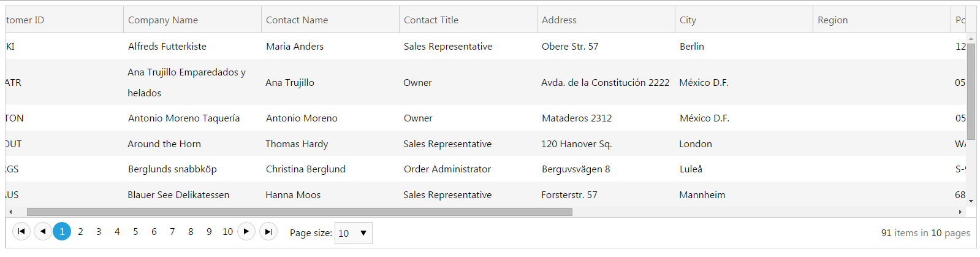Go to the first page
This screenshot has width=980, height=257.
[21, 231]
